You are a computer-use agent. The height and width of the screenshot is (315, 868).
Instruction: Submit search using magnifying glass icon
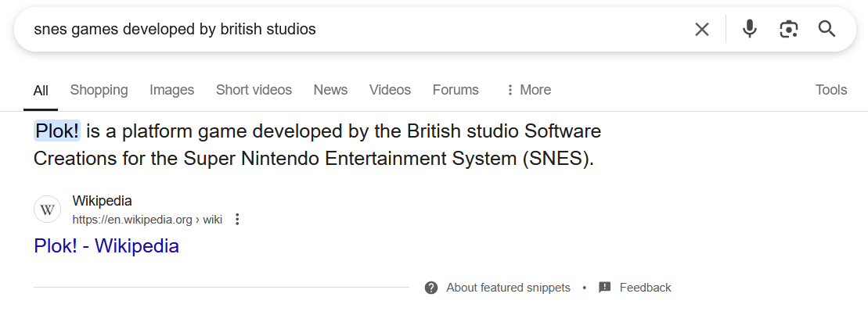pos(827,29)
